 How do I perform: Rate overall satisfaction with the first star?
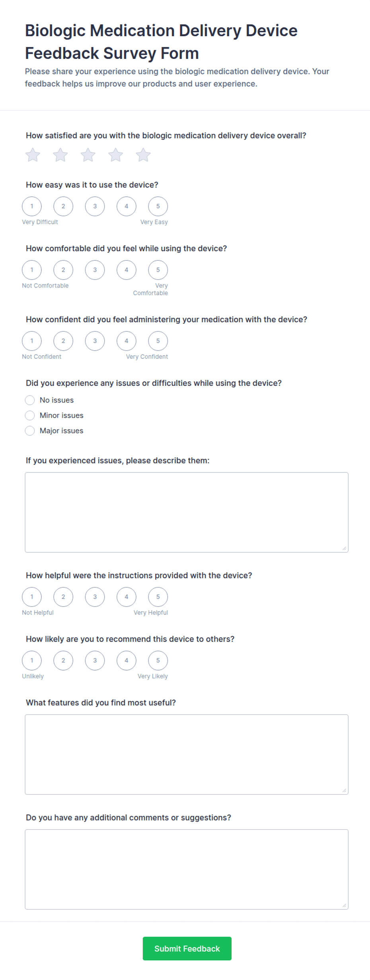pyautogui.click(x=33, y=155)
